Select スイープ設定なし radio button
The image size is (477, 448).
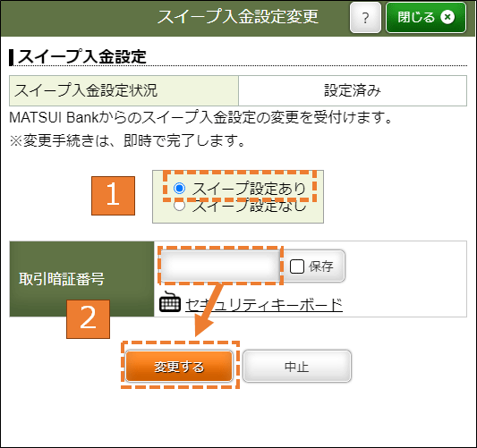[180, 206]
